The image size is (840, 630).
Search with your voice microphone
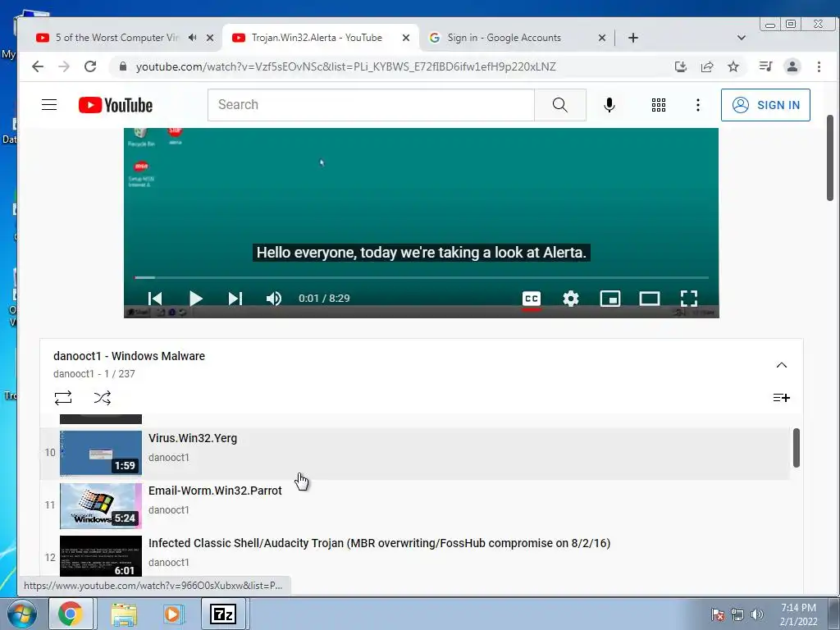[x=609, y=105]
